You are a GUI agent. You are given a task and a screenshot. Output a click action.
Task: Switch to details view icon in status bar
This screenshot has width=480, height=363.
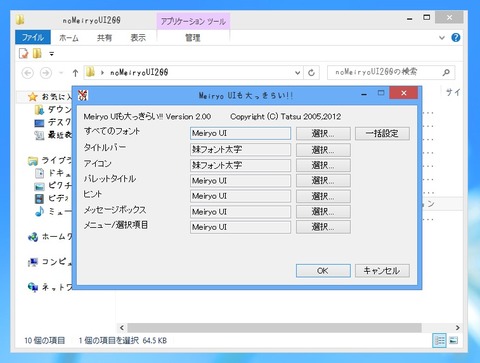coord(439,340)
